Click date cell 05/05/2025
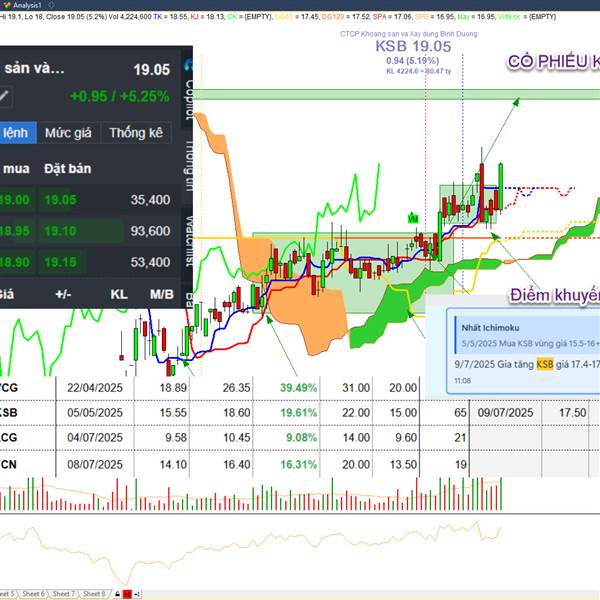The width and height of the screenshot is (600, 600). [x=95, y=412]
